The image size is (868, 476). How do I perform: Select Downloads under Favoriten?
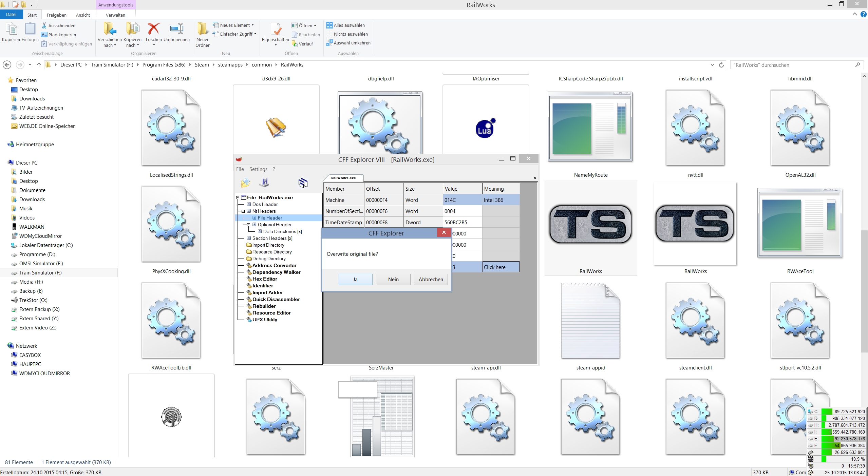(32, 99)
